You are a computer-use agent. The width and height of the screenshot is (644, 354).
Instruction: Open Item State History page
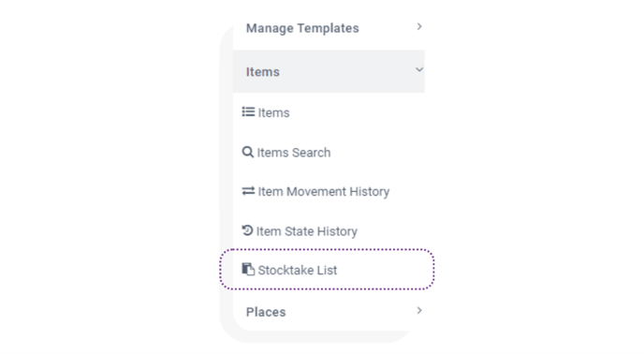point(307,231)
